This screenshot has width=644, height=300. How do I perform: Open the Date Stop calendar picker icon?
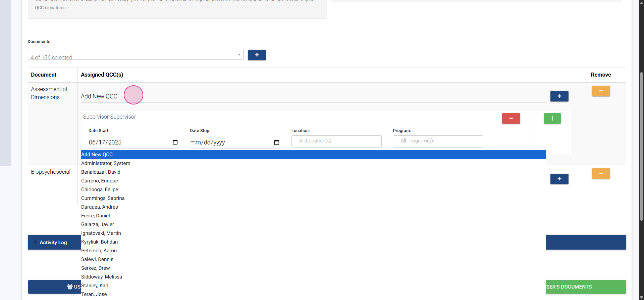pyautogui.click(x=277, y=142)
